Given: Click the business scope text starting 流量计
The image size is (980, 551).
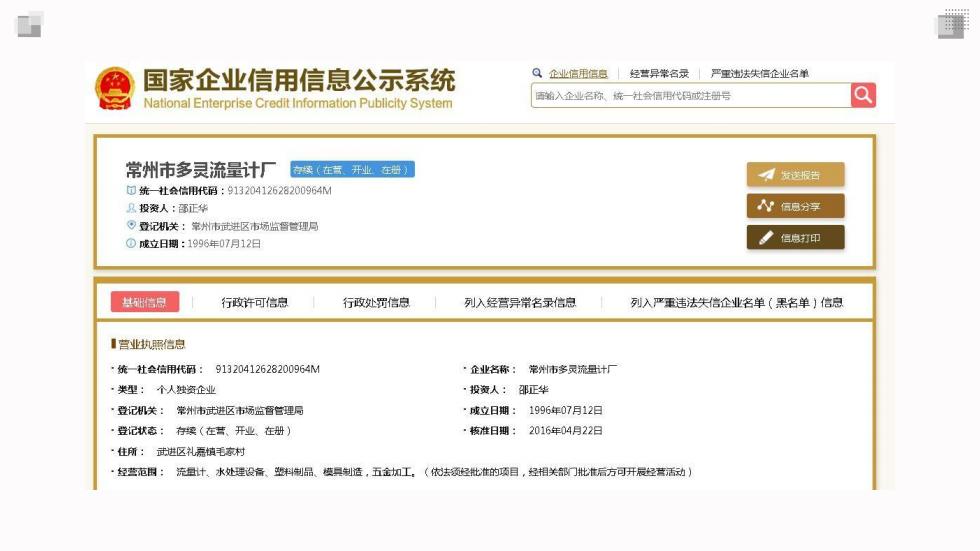Looking at the screenshot, I should [x=434, y=472].
